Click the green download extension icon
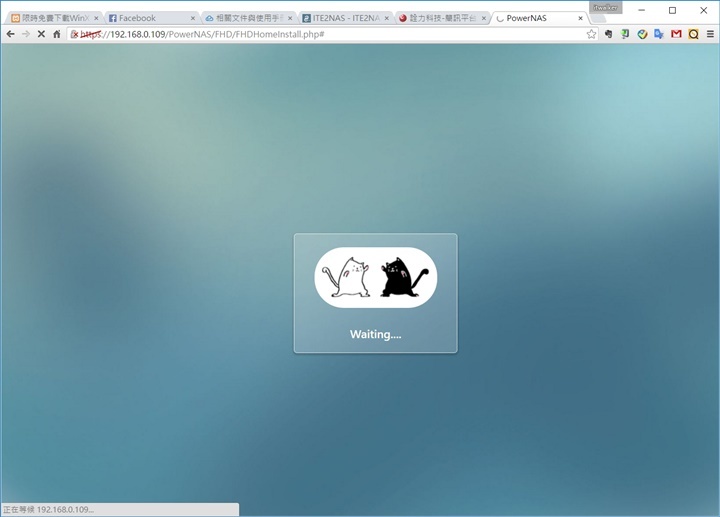Image resolution: width=720 pixels, height=517 pixels. click(625, 34)
